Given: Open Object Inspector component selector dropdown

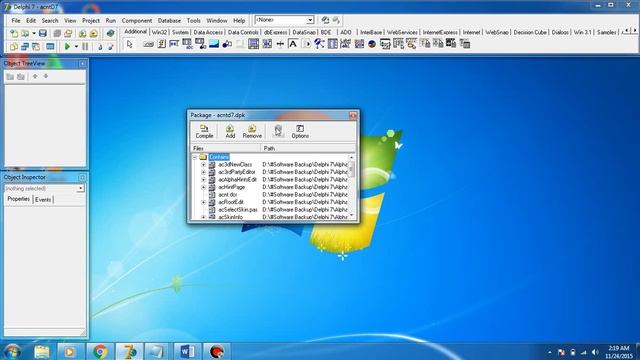Looking at the screenshot, I should (x=80, y=189).
